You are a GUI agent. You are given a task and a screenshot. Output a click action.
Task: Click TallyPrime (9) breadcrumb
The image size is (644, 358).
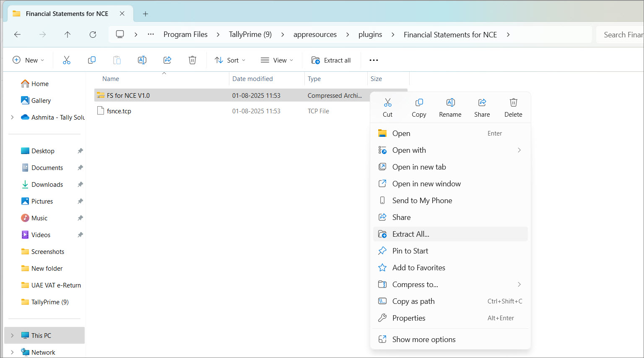(x=250, y=34)
